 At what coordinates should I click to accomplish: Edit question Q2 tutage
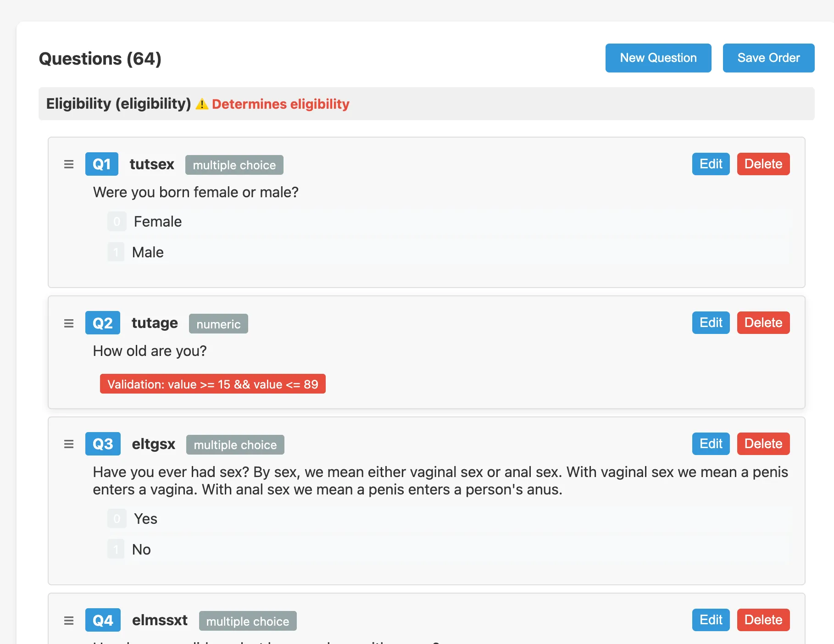[711, 322]
